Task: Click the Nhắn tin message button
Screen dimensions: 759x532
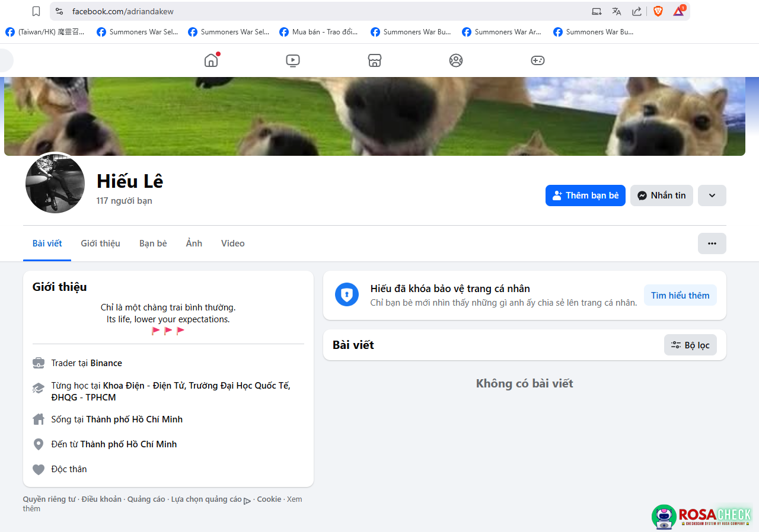Action: pos(661,196)
